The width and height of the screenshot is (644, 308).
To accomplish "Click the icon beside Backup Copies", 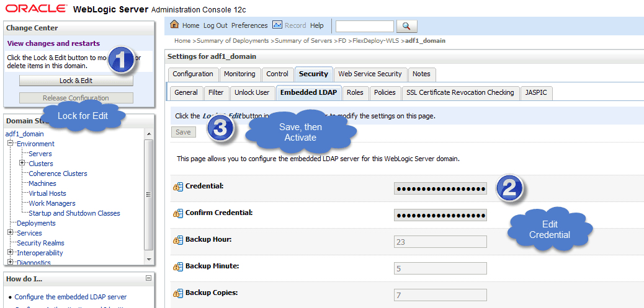I will click(x=178, y=293).
